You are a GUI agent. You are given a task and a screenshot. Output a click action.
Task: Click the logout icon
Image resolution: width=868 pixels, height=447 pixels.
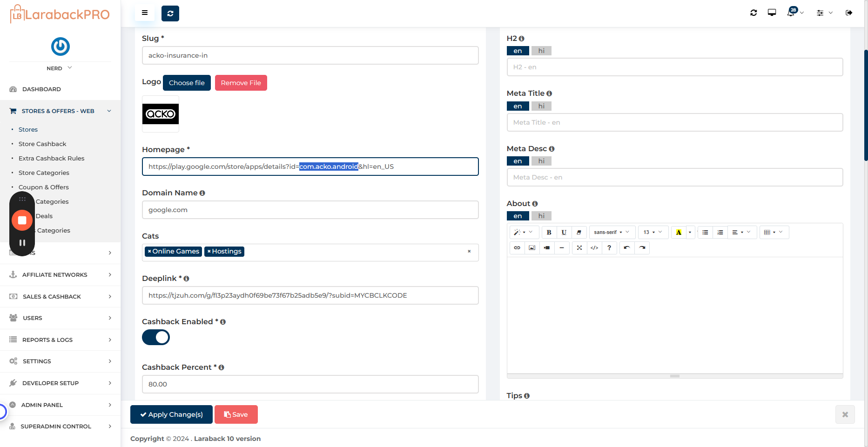(x=849, y=13)
